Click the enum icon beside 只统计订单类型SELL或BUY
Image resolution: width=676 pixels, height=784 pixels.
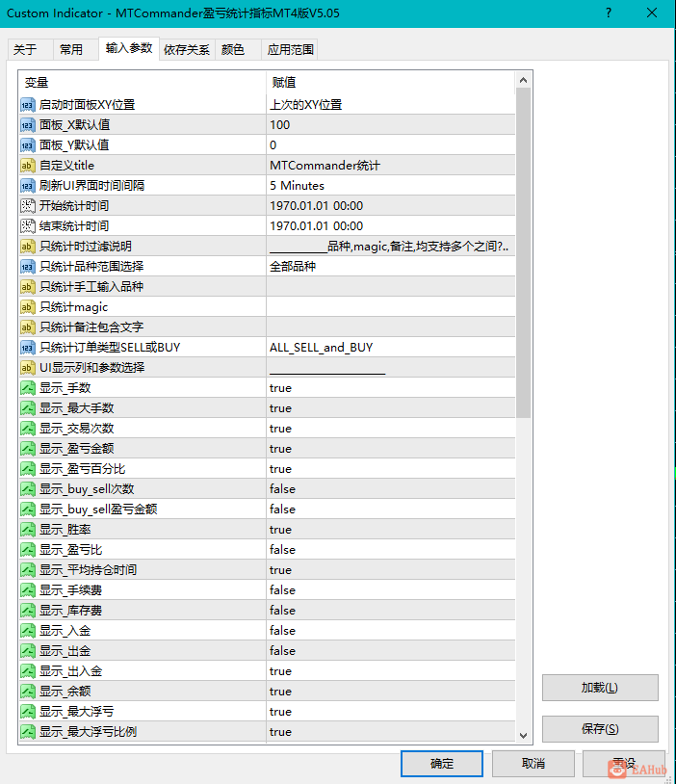(28, 348)
